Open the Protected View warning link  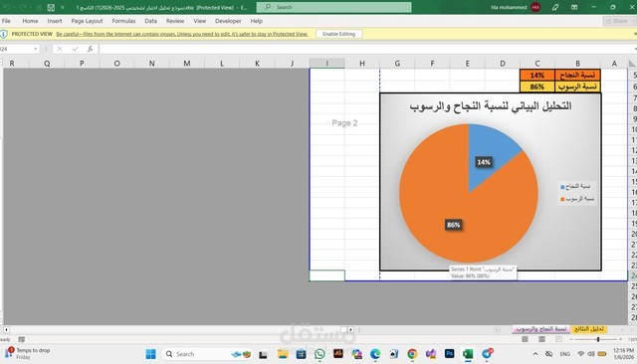click(181, 34)
